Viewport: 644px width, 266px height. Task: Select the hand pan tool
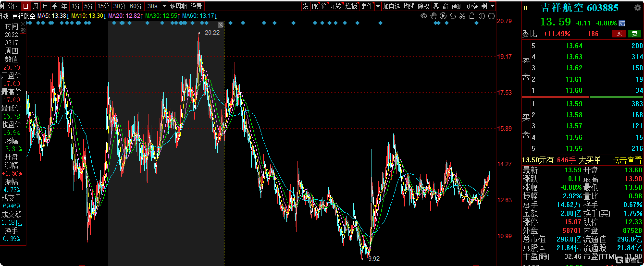click(433, 16)
